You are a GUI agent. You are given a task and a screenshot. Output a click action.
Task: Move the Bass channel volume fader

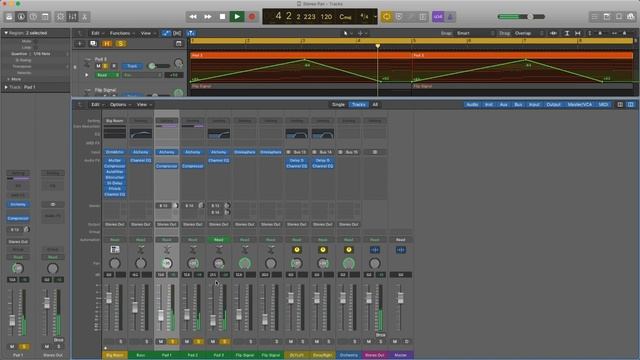(x=135, y=308)
